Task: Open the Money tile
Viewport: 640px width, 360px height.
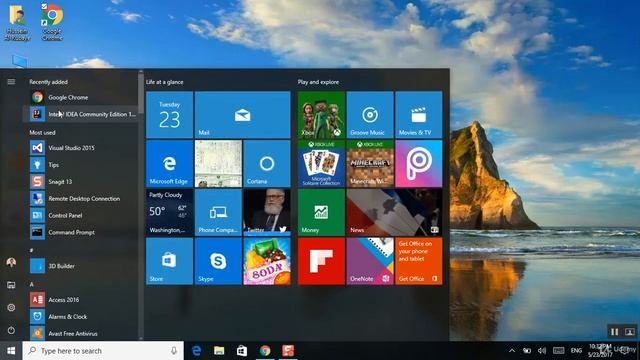Action: 321,212
